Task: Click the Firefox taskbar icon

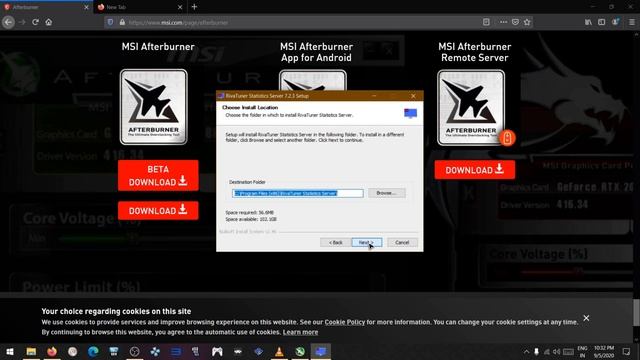Action: [52, 351]
